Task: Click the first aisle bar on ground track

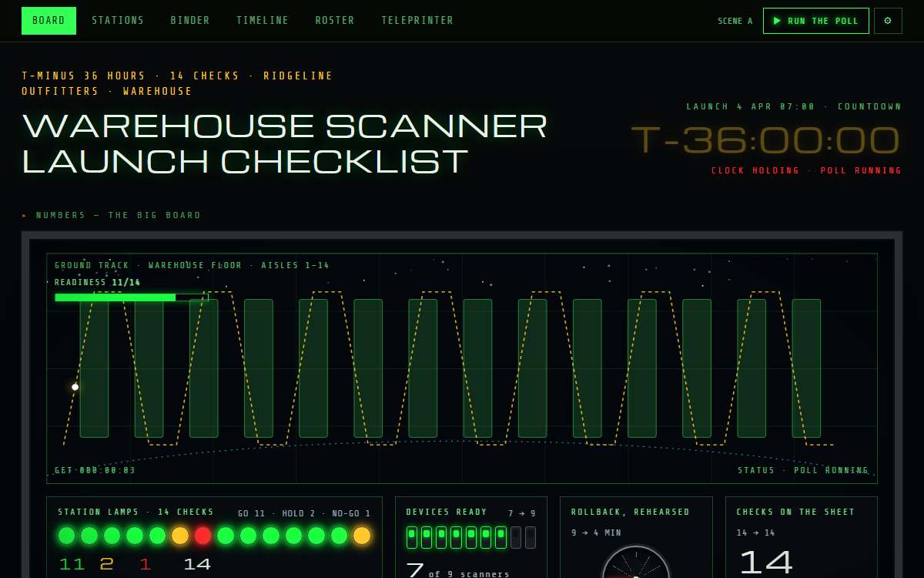Action: (x=94, y=368)
